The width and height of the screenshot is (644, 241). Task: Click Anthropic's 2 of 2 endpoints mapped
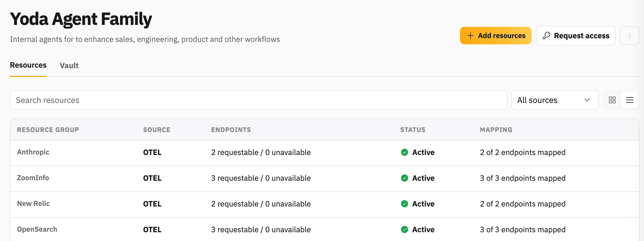[523, 152]
